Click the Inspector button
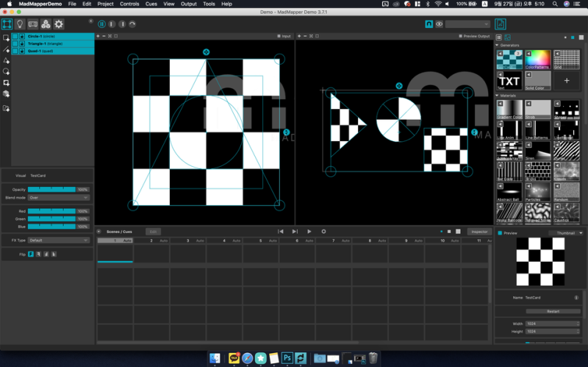Viewport: 588px width, 367px height. pyautogui.click(x=479, y=232)
